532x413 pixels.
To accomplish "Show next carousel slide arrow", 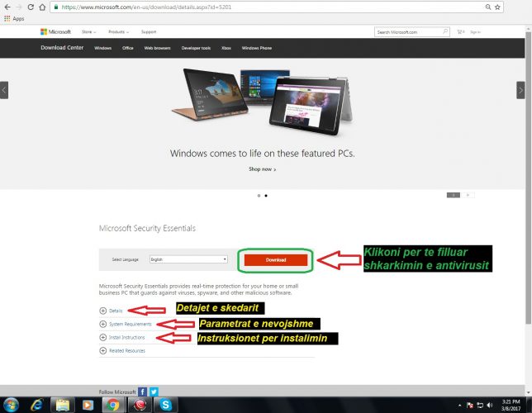I will tap(520, 90).
